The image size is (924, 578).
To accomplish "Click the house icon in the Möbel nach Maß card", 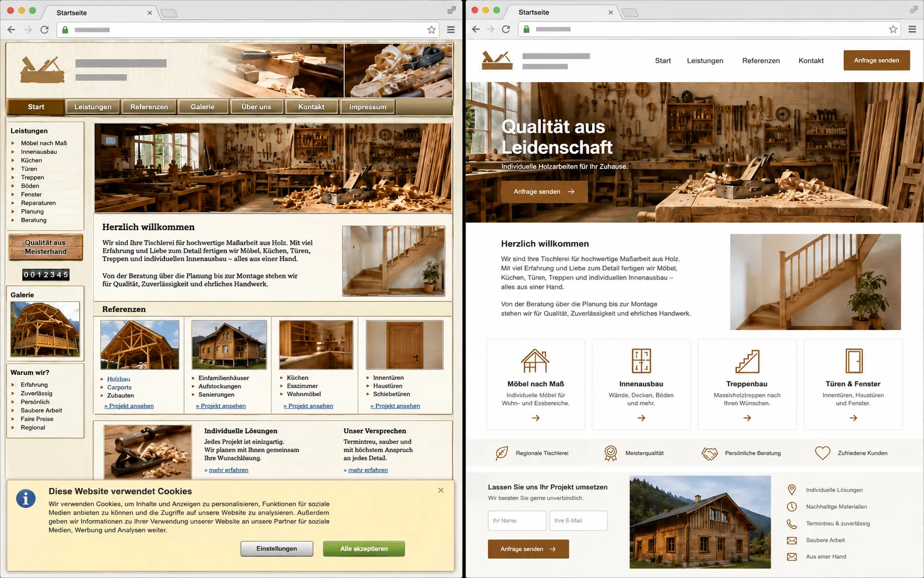I will point(535,361).
